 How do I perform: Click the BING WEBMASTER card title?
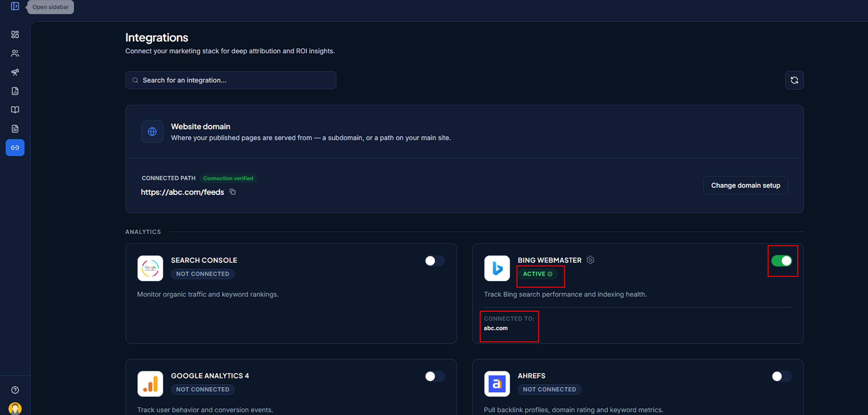(x=550, y=260)
